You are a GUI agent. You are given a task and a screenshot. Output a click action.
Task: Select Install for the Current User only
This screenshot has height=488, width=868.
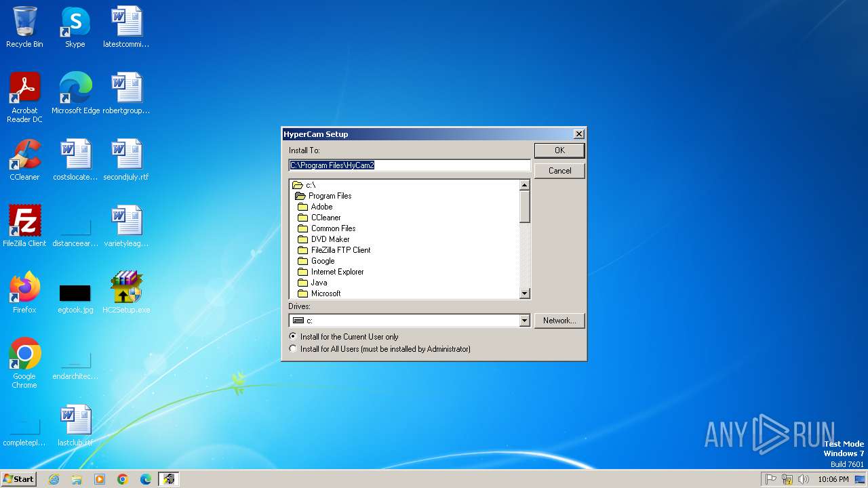pos(344,337)
